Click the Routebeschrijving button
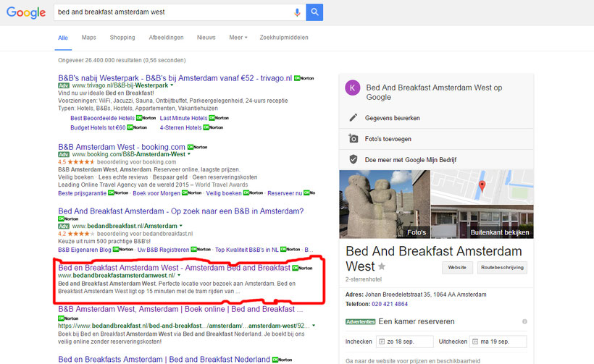 coord(502,268)
